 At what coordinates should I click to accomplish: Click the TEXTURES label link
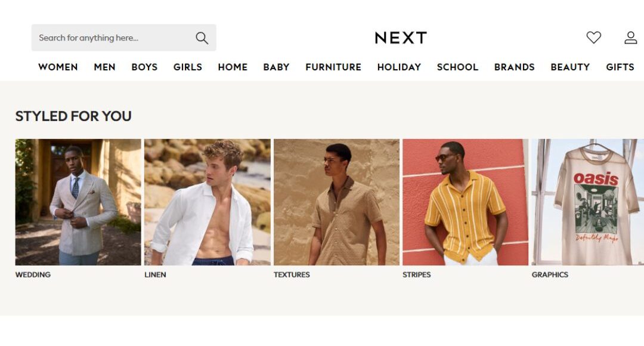coord(292,274)
